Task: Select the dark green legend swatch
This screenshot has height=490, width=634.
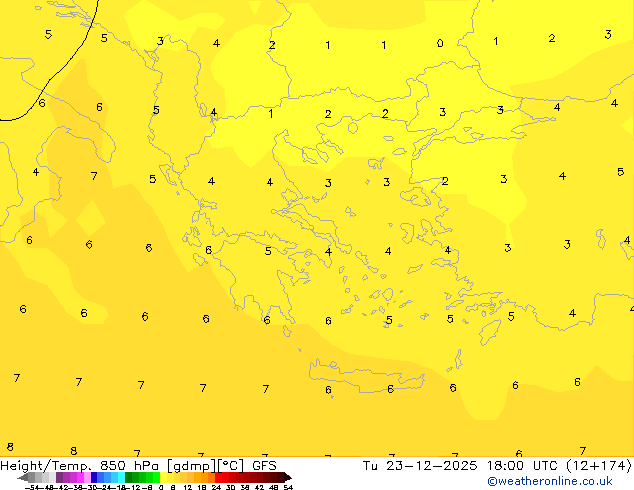Action: coord(129,477)
